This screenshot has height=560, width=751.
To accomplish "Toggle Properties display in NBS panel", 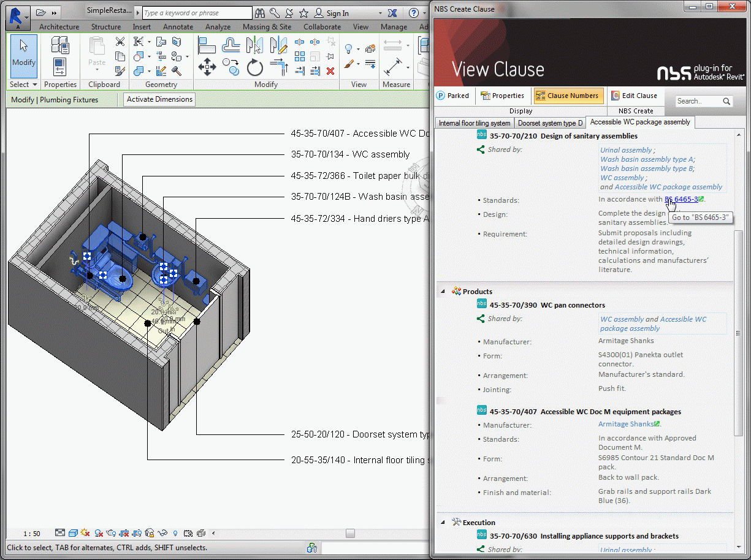I will [x=502, y=96].
